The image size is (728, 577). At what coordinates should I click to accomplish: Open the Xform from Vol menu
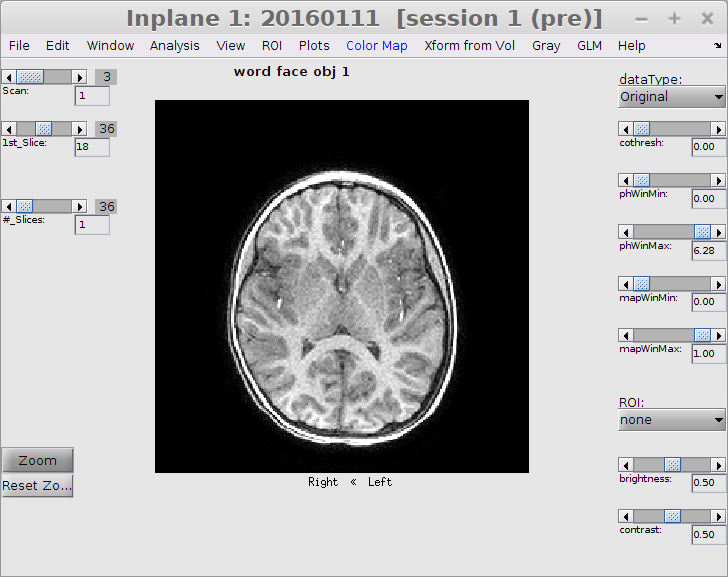pos(470,46)
